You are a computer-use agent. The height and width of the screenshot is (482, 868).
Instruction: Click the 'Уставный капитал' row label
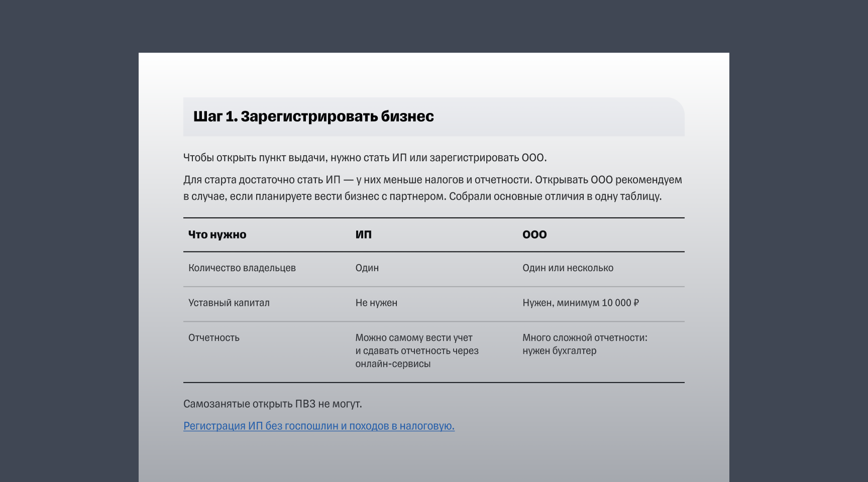tap(229, 303)
